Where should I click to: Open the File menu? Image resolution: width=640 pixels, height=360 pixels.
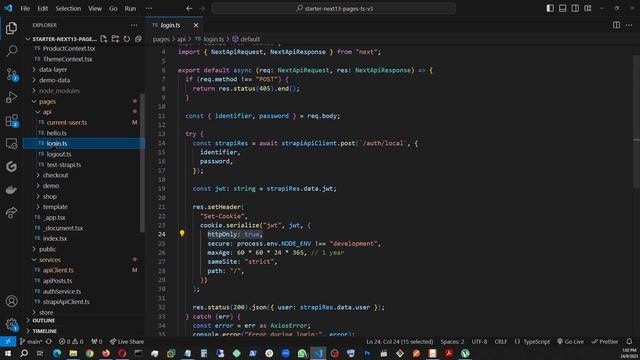click(x=25, y=8)
